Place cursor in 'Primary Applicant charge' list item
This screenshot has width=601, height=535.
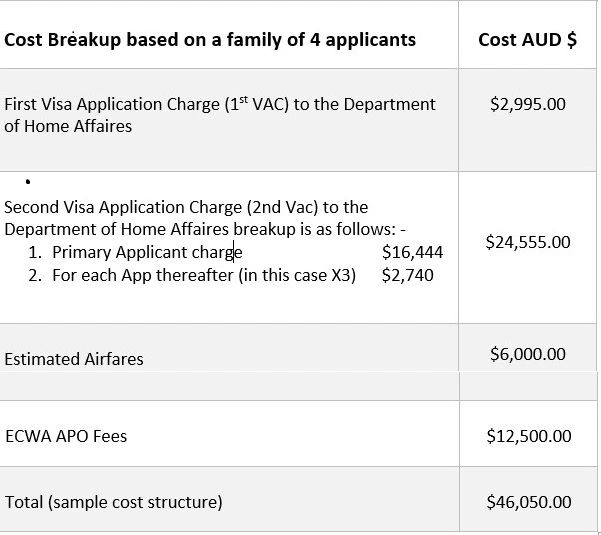click(147, 252)
